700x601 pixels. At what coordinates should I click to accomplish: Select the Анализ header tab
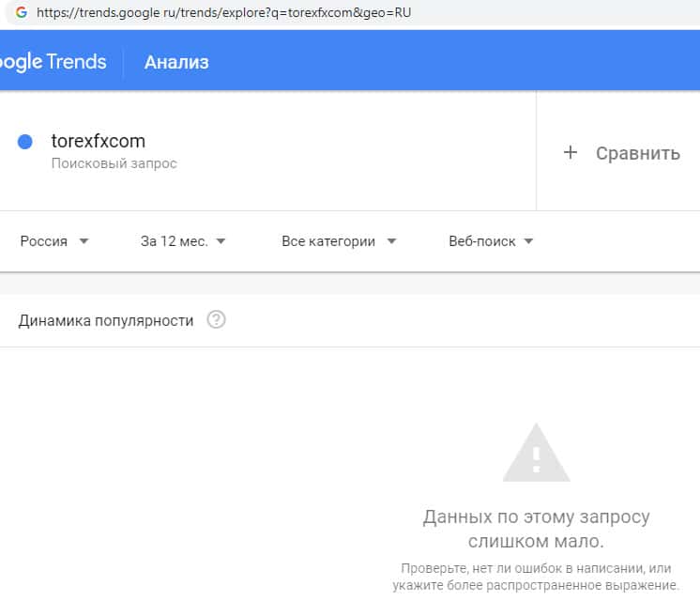click(x=176, y=63)
